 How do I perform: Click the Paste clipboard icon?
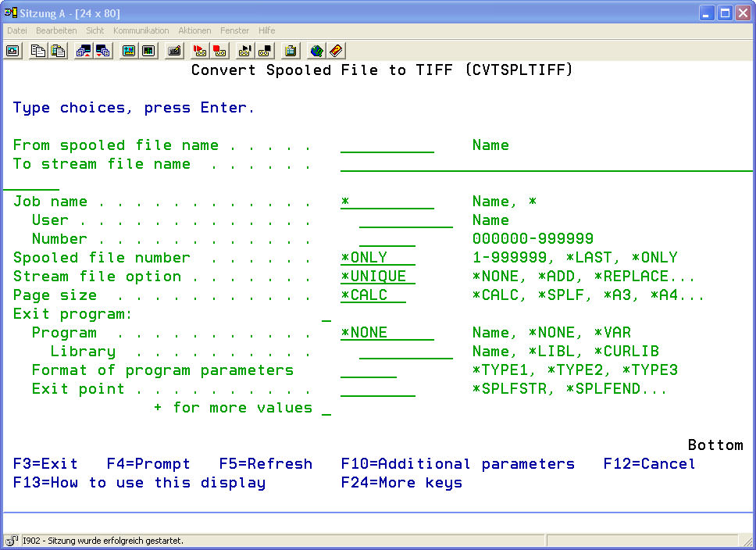[x=58, y=51]
